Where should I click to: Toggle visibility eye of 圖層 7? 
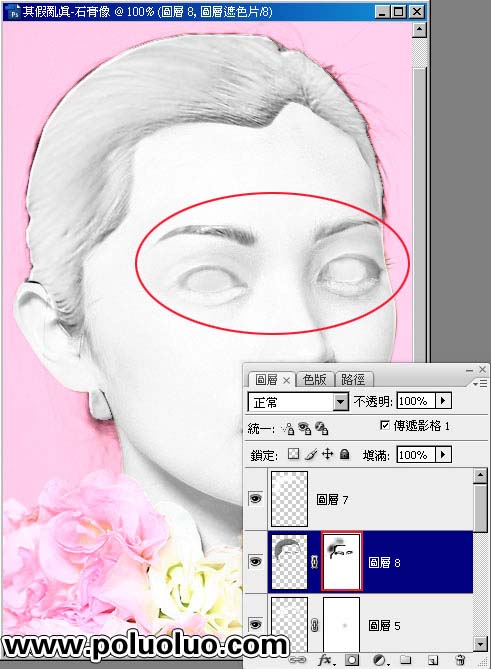pos(256,498)
